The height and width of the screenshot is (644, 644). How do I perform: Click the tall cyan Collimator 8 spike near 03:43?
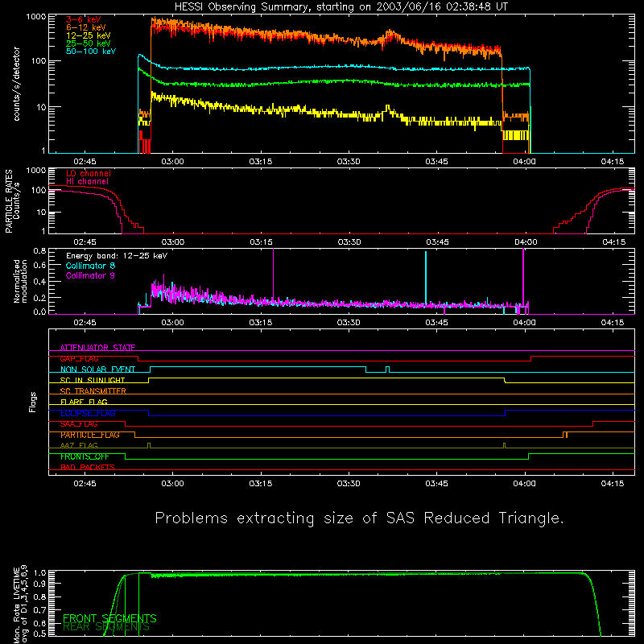point(426,277)
